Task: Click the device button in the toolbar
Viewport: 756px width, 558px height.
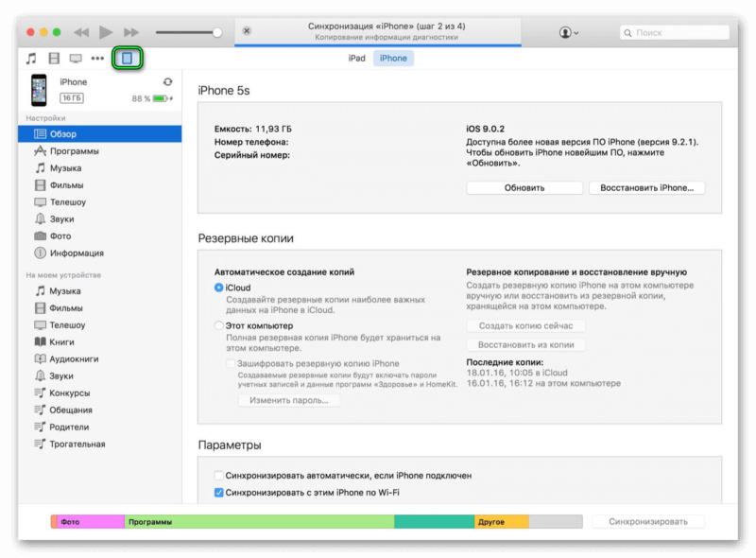Action: point(128,58)
